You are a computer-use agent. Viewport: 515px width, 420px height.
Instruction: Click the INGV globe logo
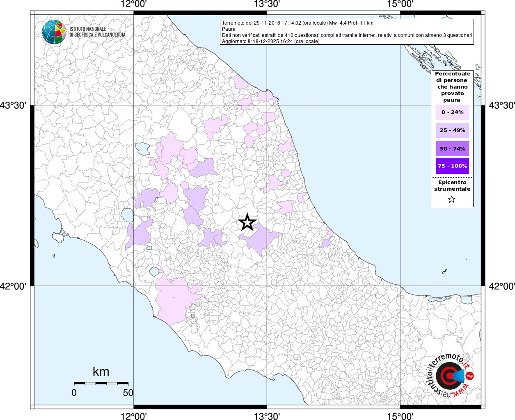54,32
